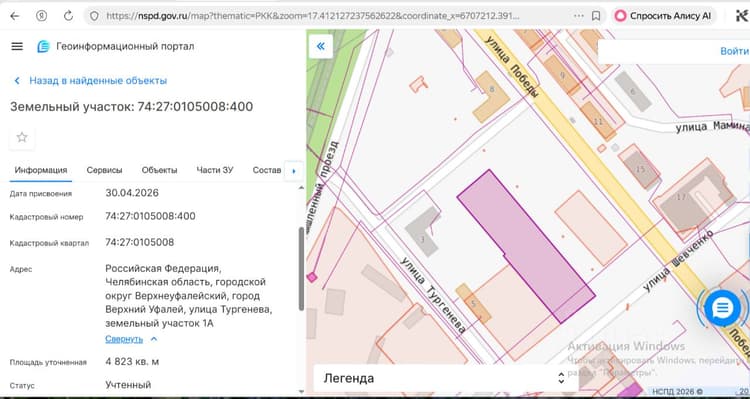Collapse the address with Свернуть
The image size is (750, 399).
(x=124, y=339)
